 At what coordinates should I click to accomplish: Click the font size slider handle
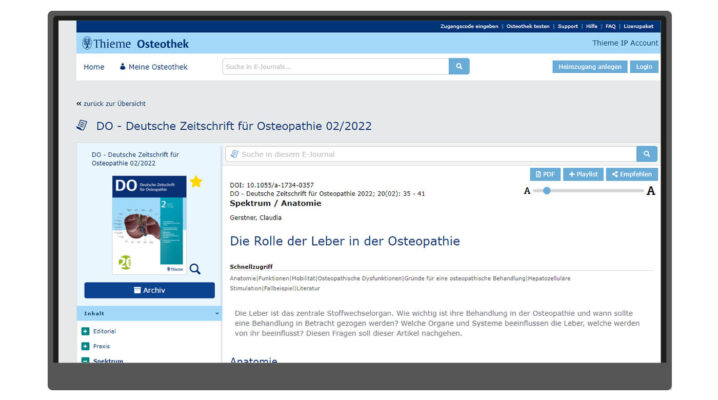tap(547, 191)
